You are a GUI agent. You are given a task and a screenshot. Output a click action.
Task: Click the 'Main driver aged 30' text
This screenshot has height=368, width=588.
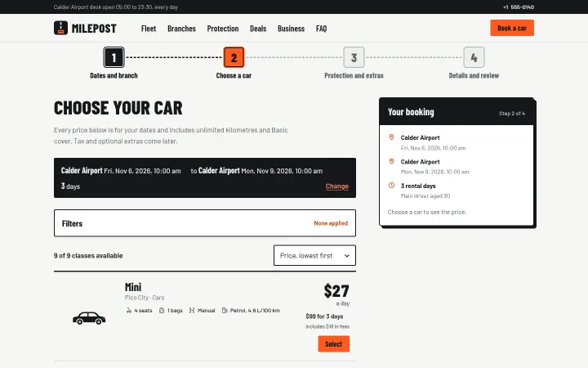tap(425, 195)
